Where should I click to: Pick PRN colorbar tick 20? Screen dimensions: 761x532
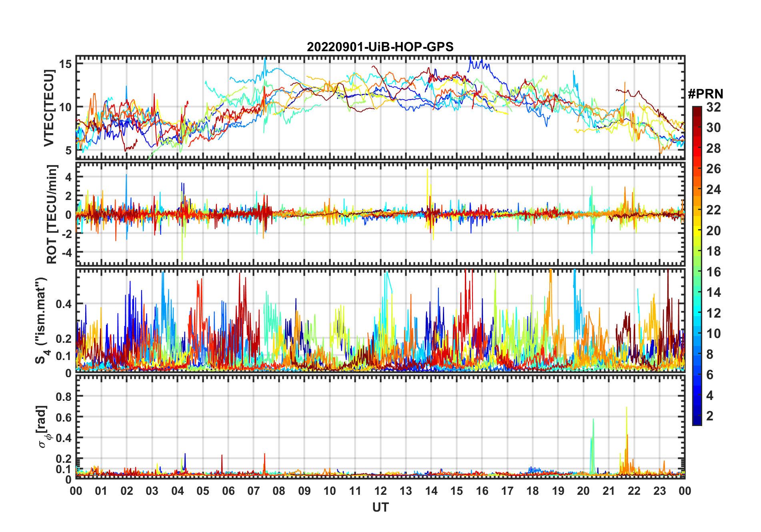[x=713, y=231]
